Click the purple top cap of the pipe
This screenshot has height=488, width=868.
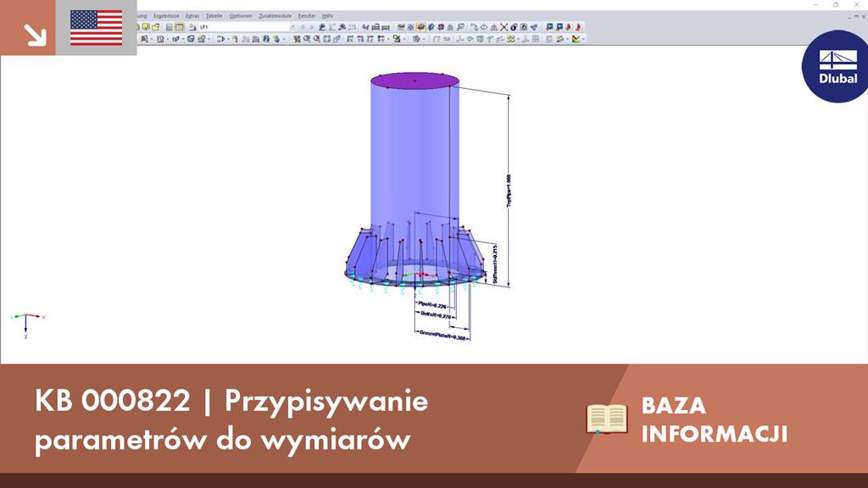click(415, 80)
